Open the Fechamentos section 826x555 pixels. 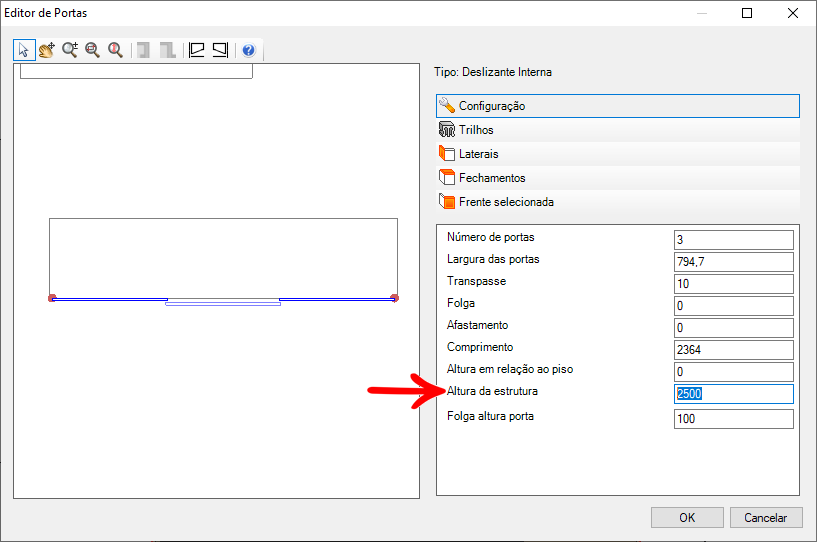[617, 177]
